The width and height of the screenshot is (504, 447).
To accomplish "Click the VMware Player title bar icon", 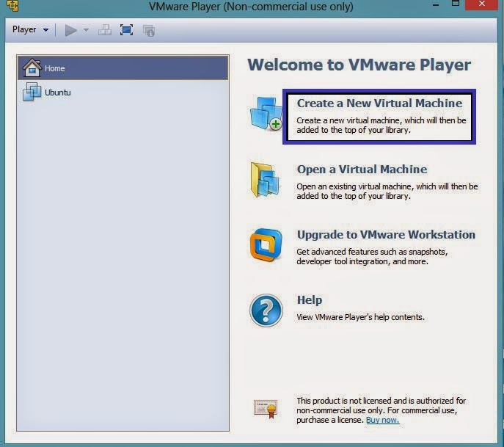I will click(12, 5).
